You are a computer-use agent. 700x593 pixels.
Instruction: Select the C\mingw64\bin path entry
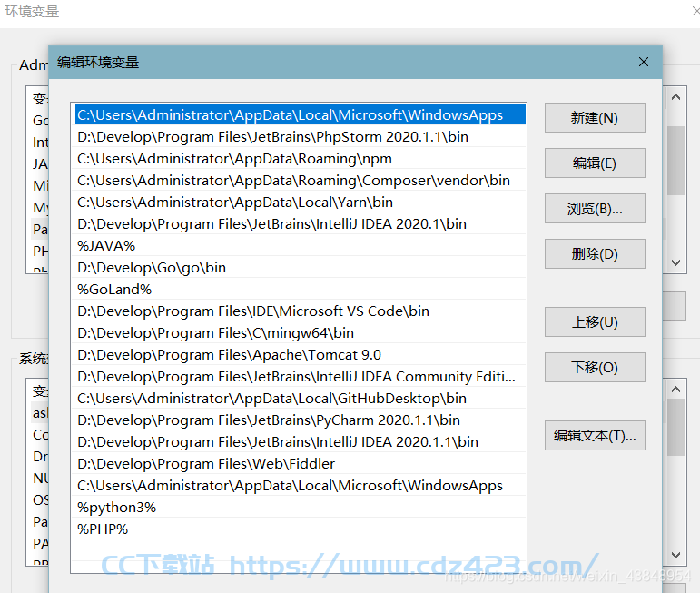299,333
